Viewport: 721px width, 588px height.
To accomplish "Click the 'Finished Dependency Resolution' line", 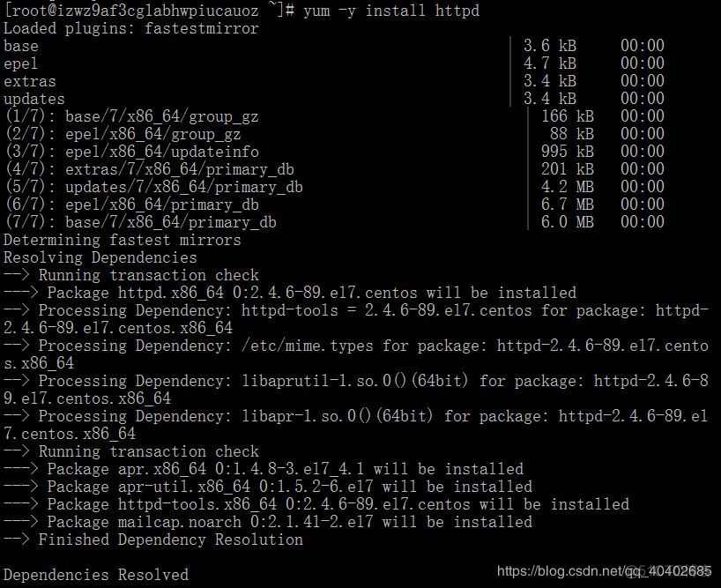I will (153, 540).
